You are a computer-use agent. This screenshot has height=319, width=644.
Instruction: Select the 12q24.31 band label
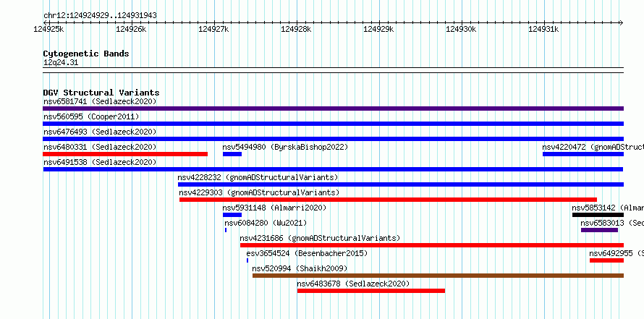coord(61,63)
